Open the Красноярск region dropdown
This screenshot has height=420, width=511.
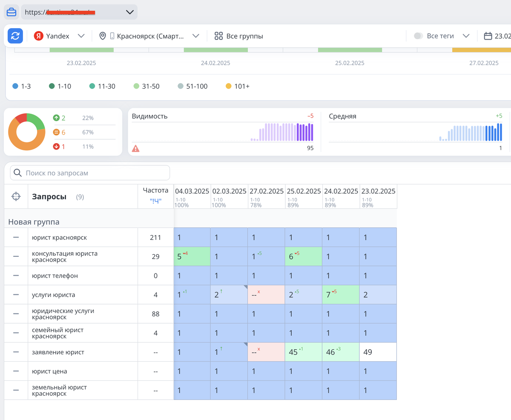click(149, 36)
